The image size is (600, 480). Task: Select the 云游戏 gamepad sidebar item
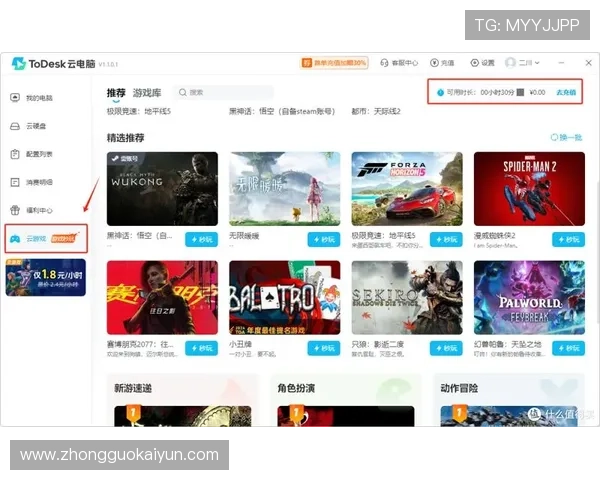point(46,238)
